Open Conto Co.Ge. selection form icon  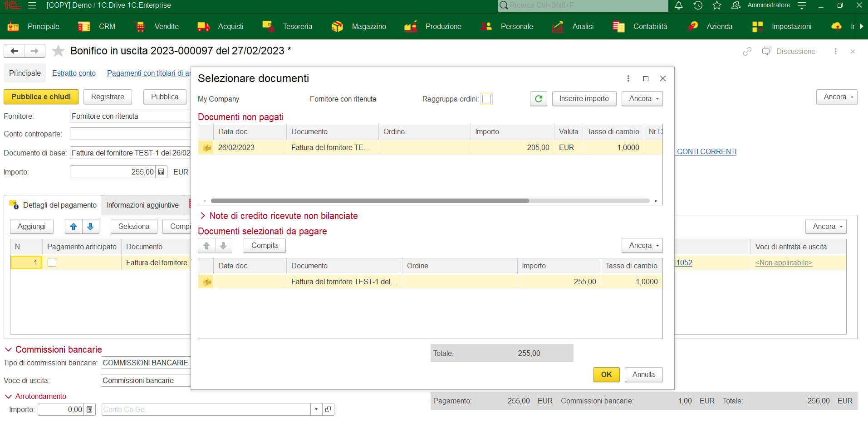point(328,409)
